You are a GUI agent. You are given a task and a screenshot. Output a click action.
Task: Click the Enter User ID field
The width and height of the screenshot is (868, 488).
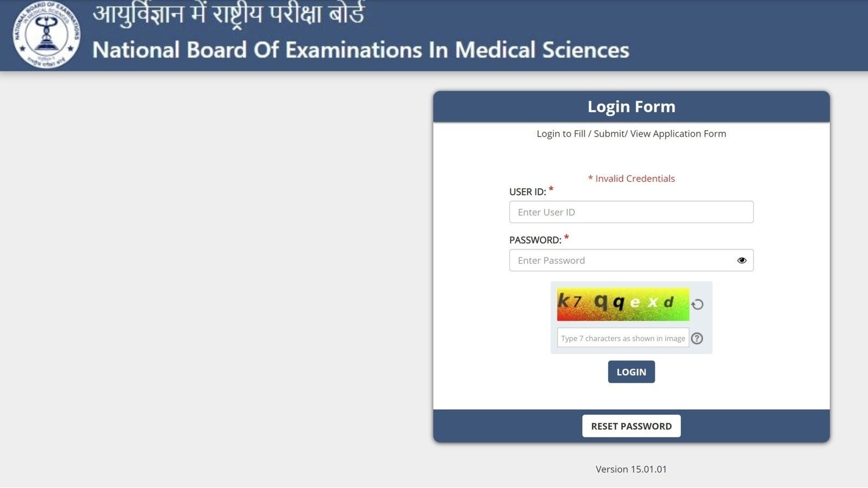click(631, 212)
